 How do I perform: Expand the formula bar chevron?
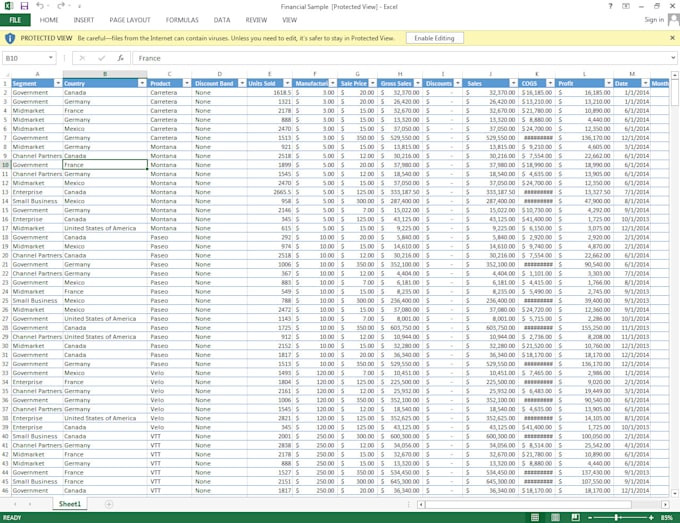click(x=673, y=58)
